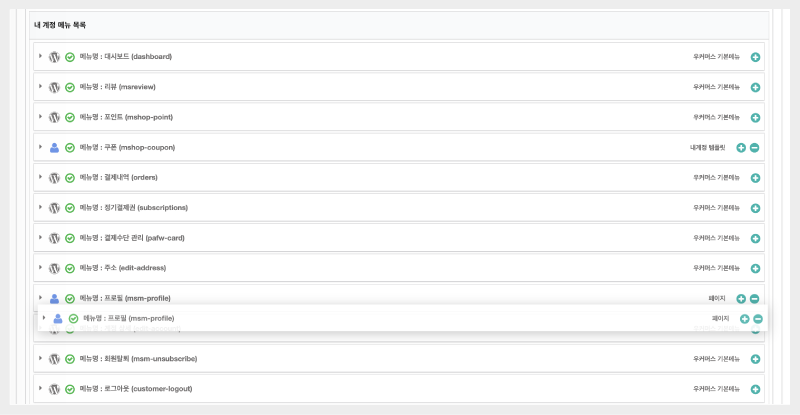Click the WordPress icon in the 대시보드 row
This screenshot has height=415, width=800.
tap(54, 57)
